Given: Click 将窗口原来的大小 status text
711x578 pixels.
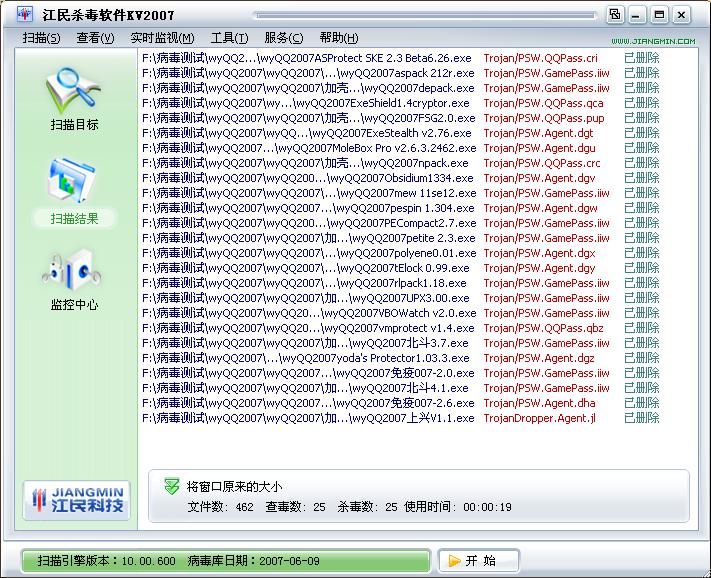Looking at the screenshot, I should (x=234, y=487).
